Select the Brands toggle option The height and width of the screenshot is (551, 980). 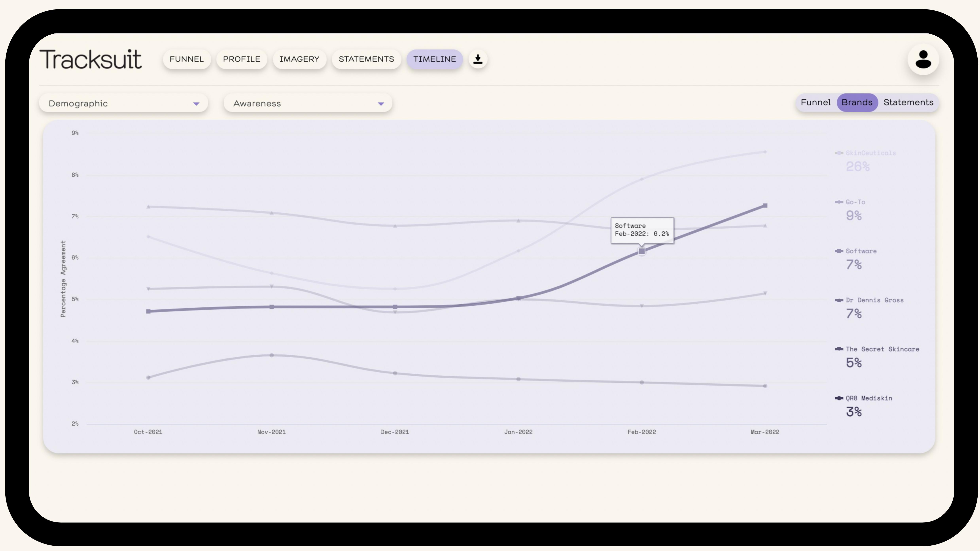[857, 102]
